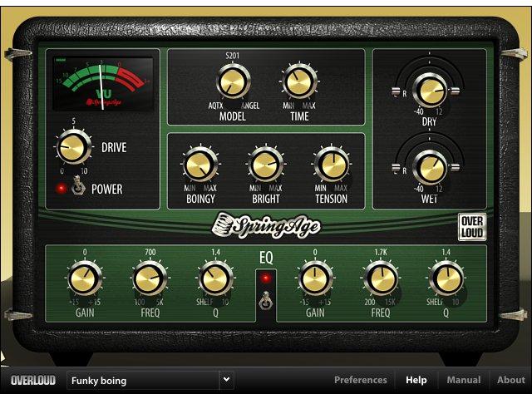
Task: Click the Funky boing preset name
Action: tap(99, 381)
